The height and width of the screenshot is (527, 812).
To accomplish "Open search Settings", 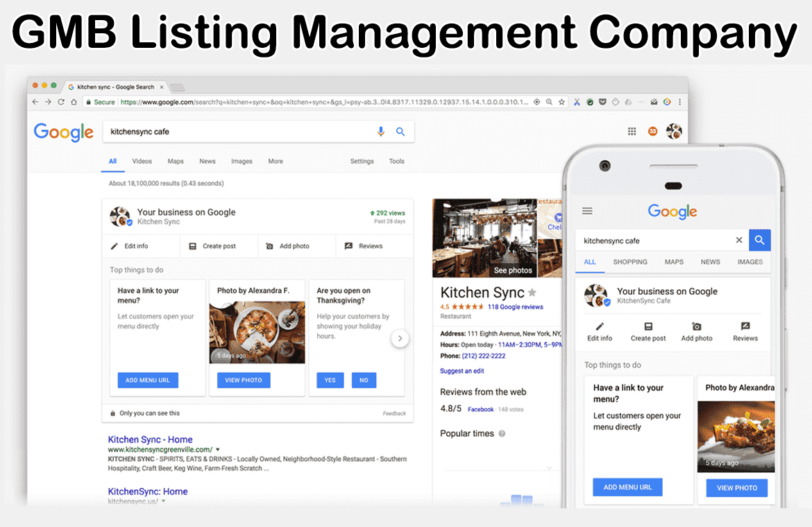I will tap(362, 162).
